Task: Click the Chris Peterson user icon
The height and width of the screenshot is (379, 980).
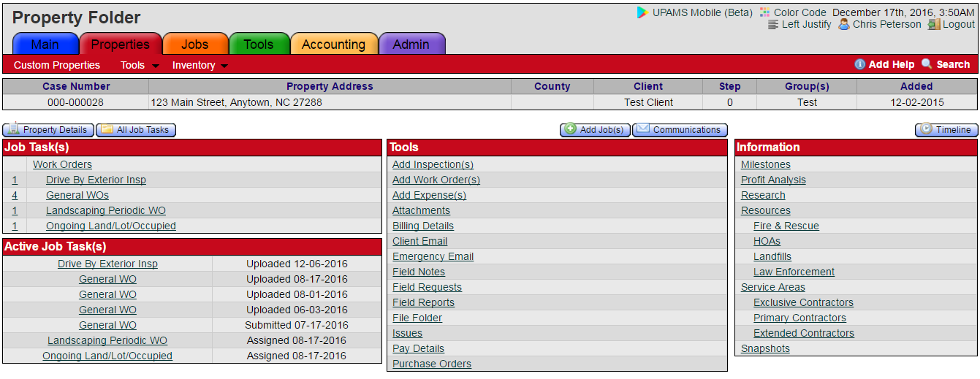Action: click(x=844, y=25)
